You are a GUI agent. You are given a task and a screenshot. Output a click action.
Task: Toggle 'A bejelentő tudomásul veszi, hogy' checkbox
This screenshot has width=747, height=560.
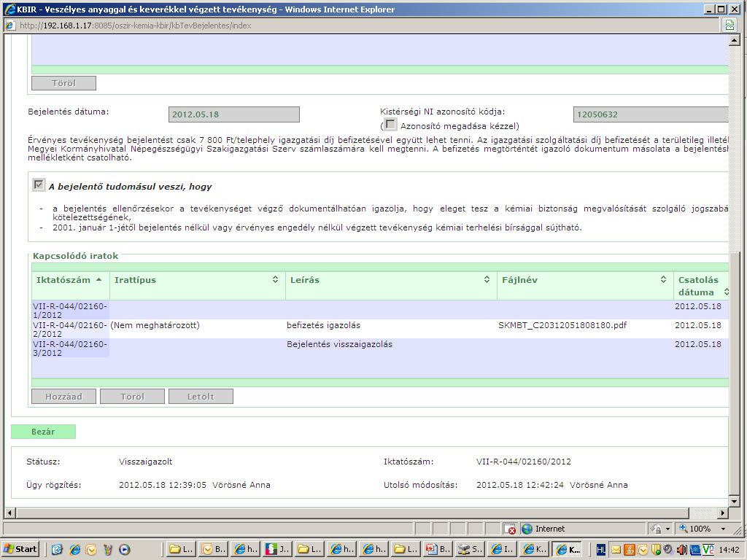39,184
